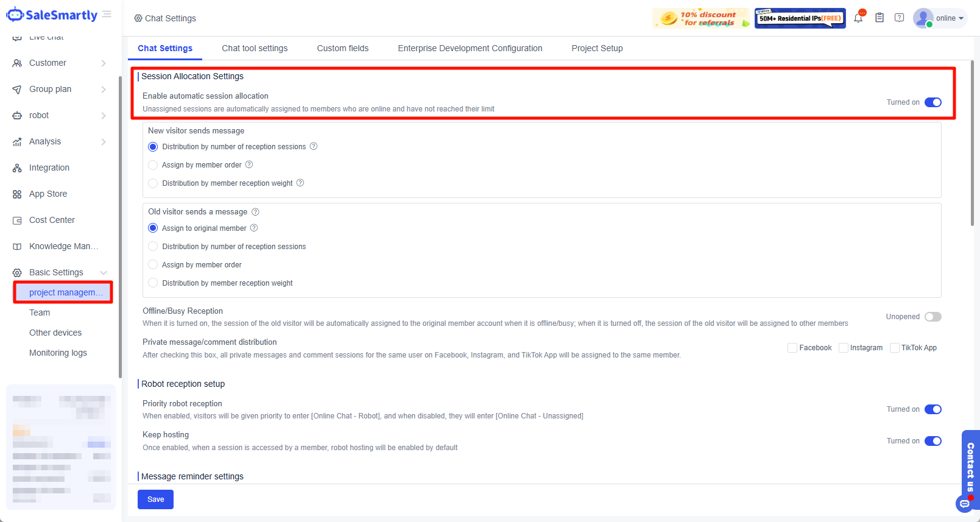
Task: Collapse sidebar using the hamburger menu icon
Action: [107, 15]
